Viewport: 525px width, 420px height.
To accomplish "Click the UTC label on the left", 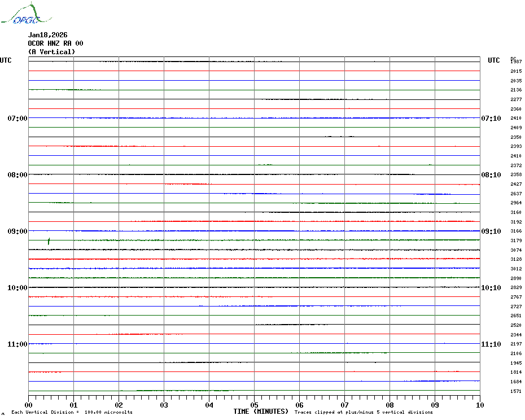I will (6, 60).
